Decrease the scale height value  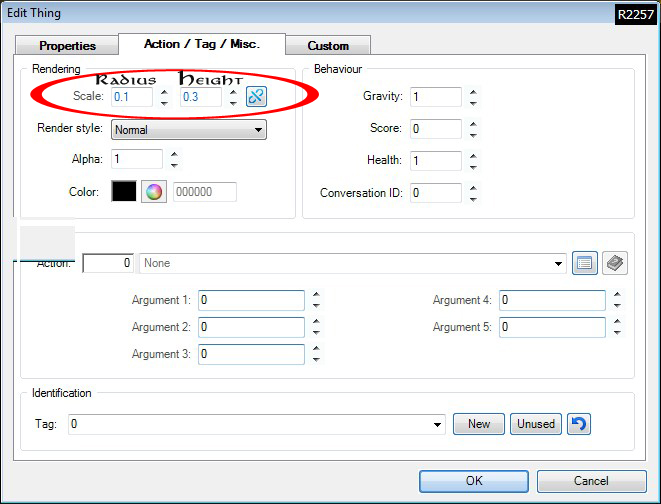click(233, 102)
